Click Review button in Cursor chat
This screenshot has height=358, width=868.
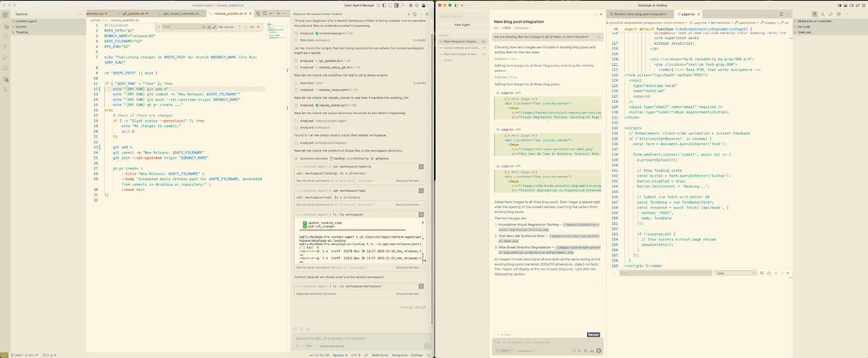click(x=593, y=335)
